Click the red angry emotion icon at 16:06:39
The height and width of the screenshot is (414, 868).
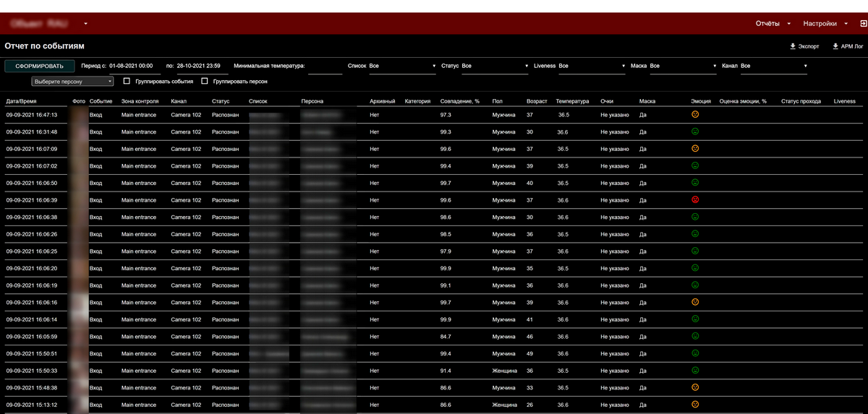695,200
